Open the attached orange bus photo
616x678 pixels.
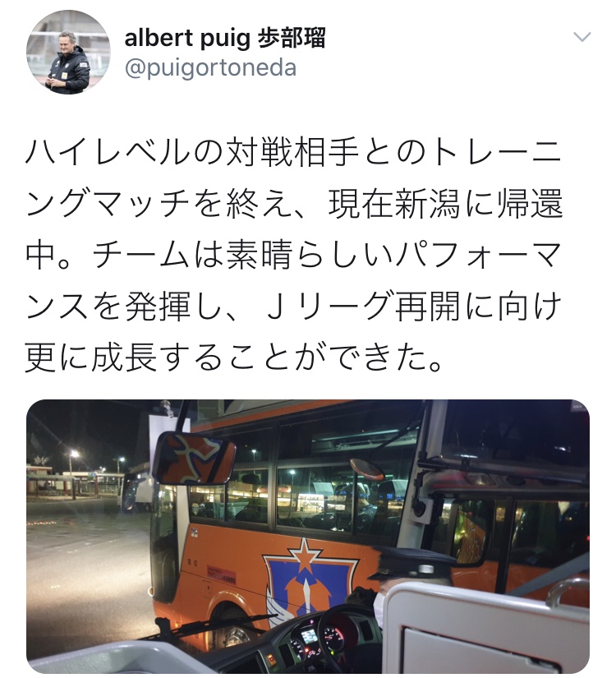tap(308, 536)
